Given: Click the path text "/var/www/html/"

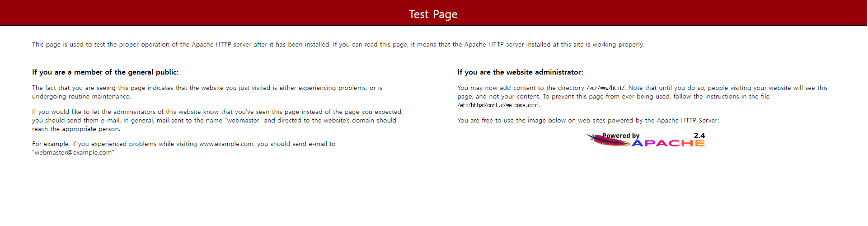Looking at the screenshot, I should click(605, 88).
